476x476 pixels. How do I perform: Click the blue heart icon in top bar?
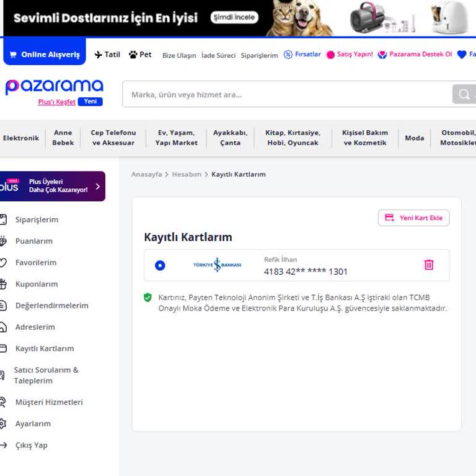pyautogui.click(x=462, y=55)
